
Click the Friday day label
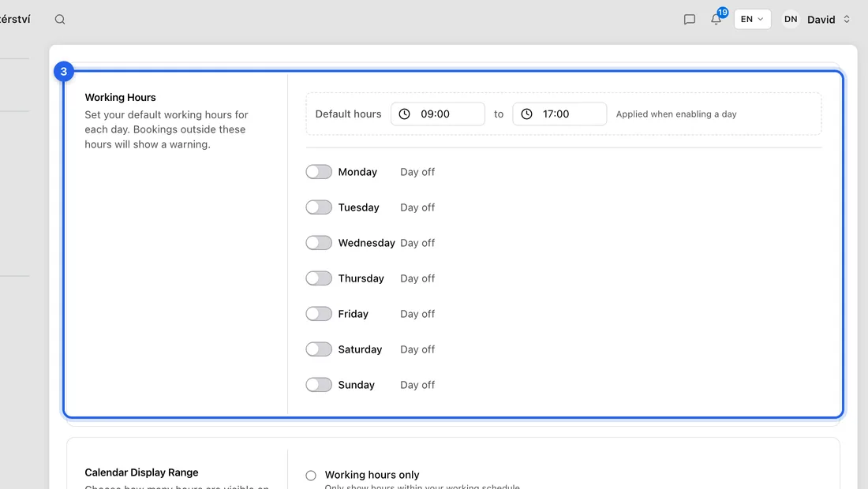pyautogui.click(x=354, y=314)
